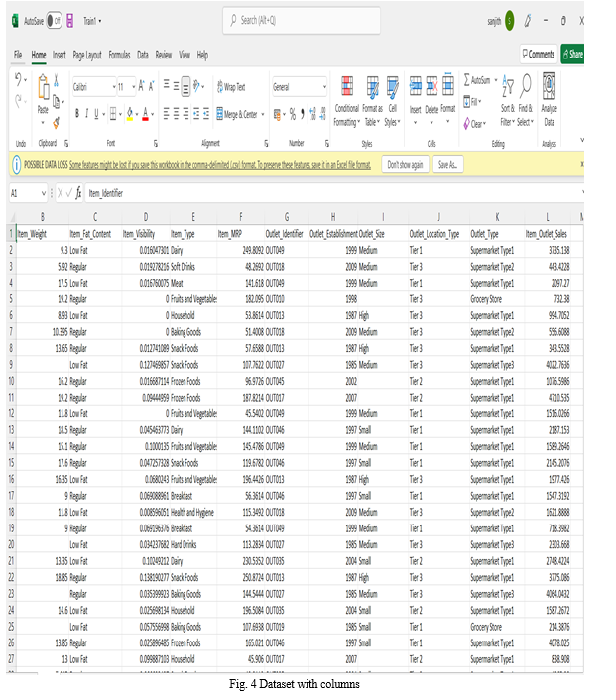Open the Number Format General dropdown
616x700 pixels.
point(324,87)
